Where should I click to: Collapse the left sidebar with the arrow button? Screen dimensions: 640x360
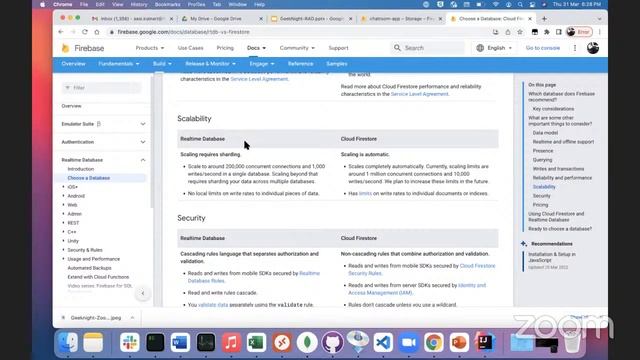coord(142,293)
